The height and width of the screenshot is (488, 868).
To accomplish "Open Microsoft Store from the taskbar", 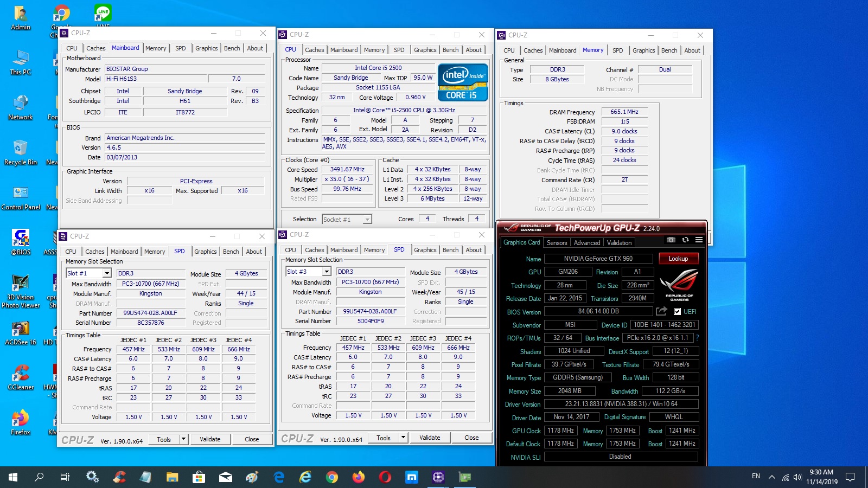I will [199, 477].
